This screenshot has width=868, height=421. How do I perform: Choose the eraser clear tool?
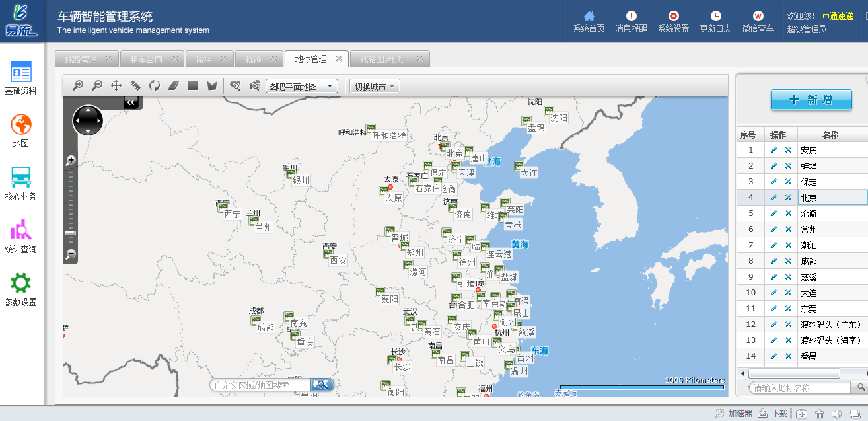(x=174, y=85)
